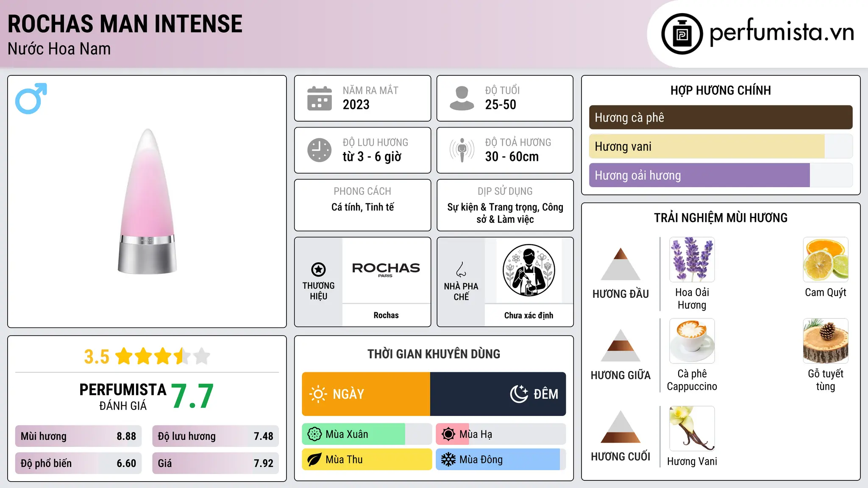Click the star rating icons next to 3.5
868x488 pixels.
[x=163, y=356]
